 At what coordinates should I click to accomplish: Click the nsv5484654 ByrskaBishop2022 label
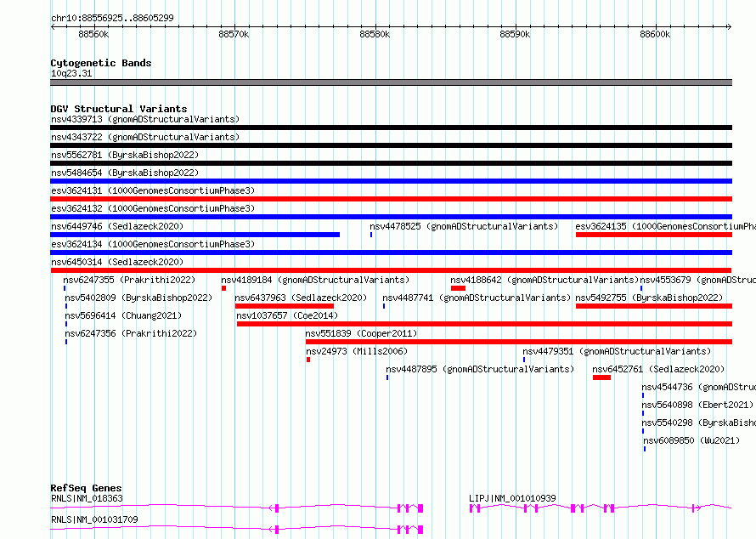(x=125, y=173)
